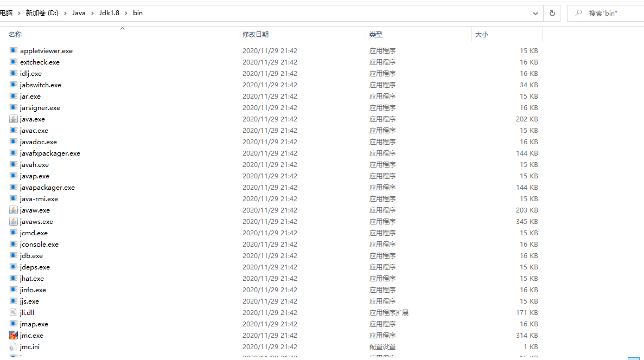The image size is (644, 360).
Task: Click the javap.exe file icon
Action: click(x=13, y=176)
